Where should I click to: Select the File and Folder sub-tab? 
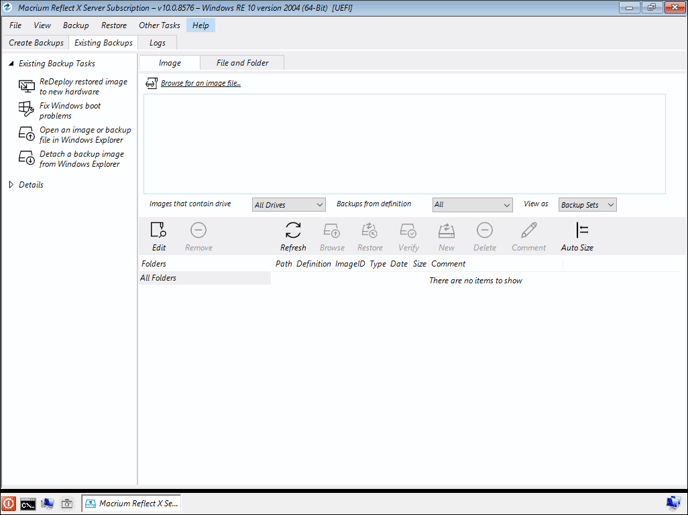coord(242,63)
